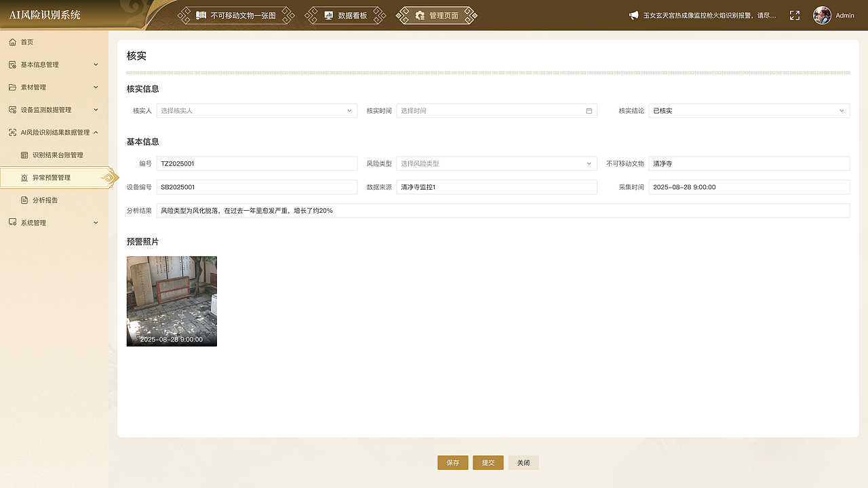Collapse the AI风险识别结果数据管理 chevron
Image resolution: width=868 pixels, height=488 pixels.
click(96, 132)
